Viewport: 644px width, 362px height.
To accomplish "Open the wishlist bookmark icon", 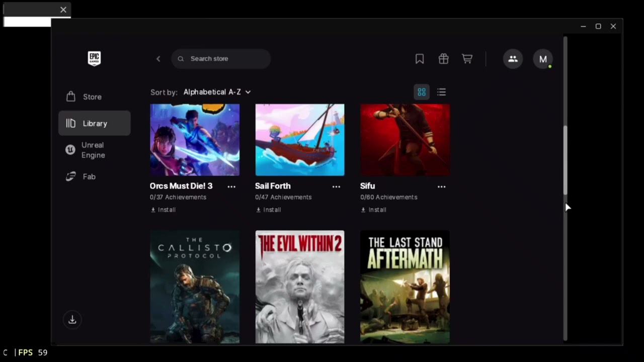I will [x=420, y=59].
